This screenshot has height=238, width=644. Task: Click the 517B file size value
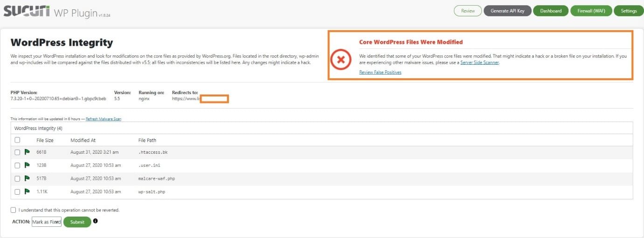tap(42, 178)
